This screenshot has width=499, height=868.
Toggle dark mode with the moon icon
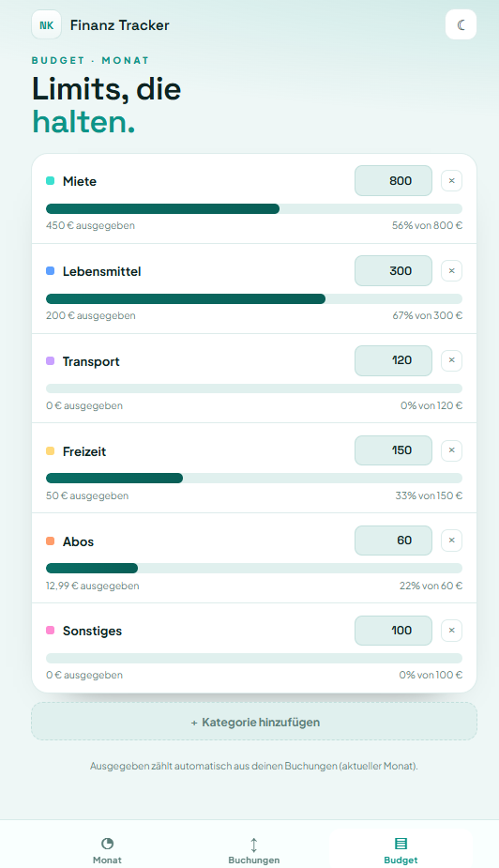click(461, 25)
